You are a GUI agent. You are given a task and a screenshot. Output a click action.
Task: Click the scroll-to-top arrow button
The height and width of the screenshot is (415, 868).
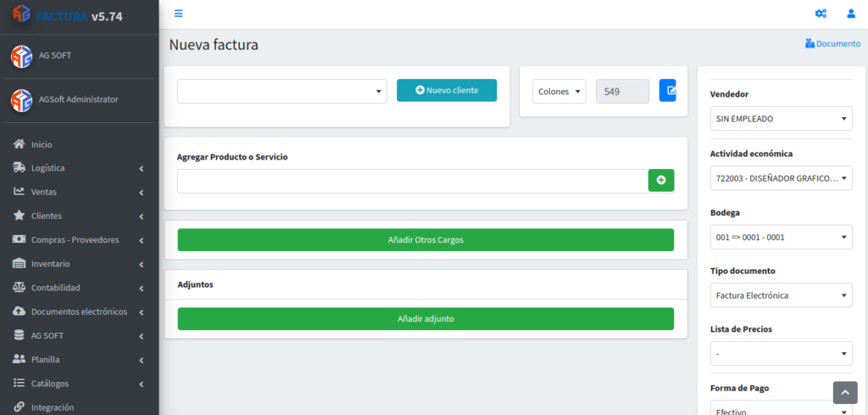click(845, 392)
